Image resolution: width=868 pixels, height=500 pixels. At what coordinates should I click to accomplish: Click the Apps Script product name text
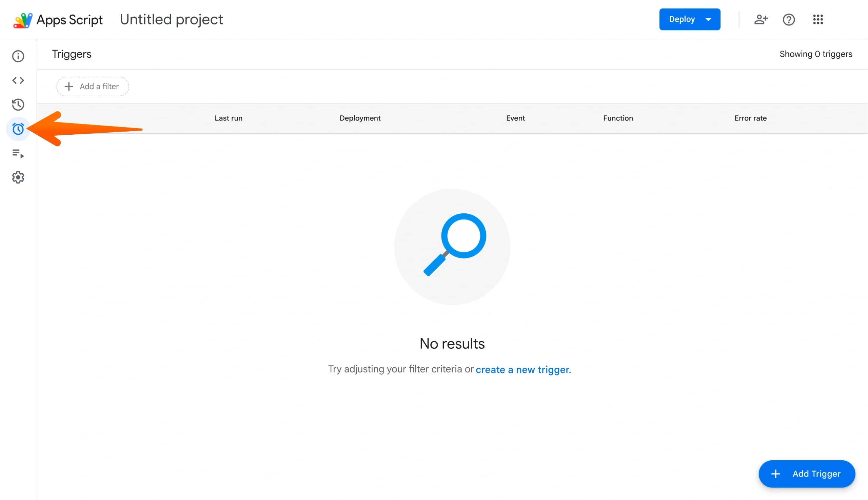click(69, 20)
